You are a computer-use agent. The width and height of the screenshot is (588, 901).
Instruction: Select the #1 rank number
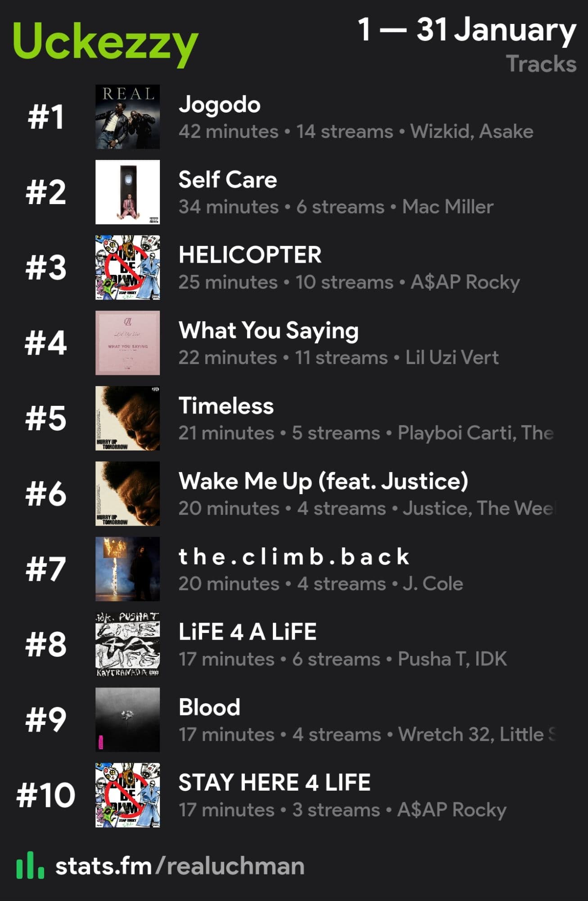tap(45, 117)
